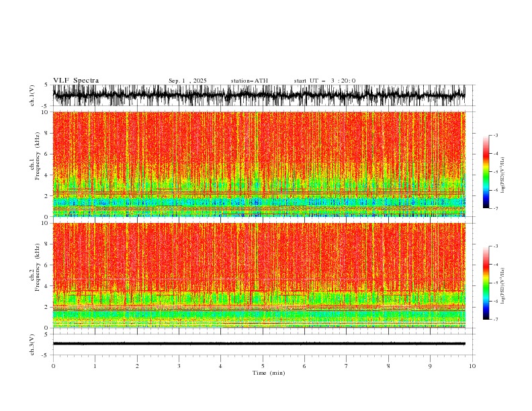Click time axis tick label '4'
The height and width of the screenshot is (411, 532).
(220, 366)
